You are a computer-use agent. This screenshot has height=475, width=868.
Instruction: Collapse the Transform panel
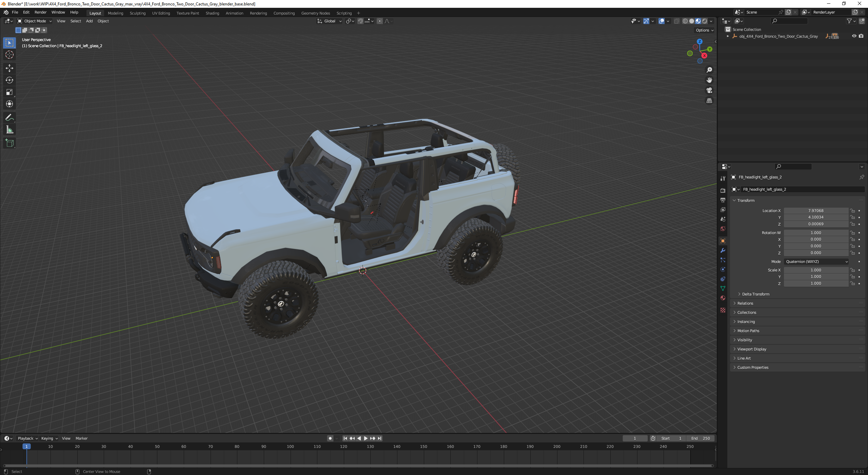(746, 201)
